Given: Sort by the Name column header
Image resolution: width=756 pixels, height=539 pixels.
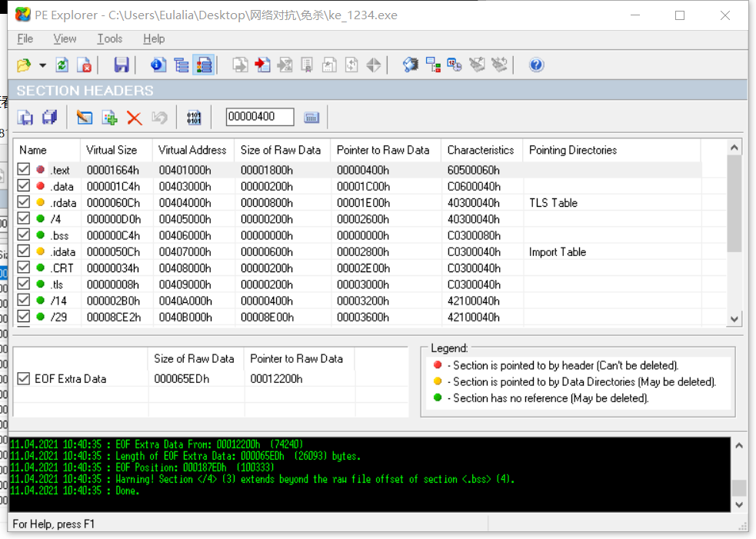Looking at the screenshot, I should tap(47, 151).
